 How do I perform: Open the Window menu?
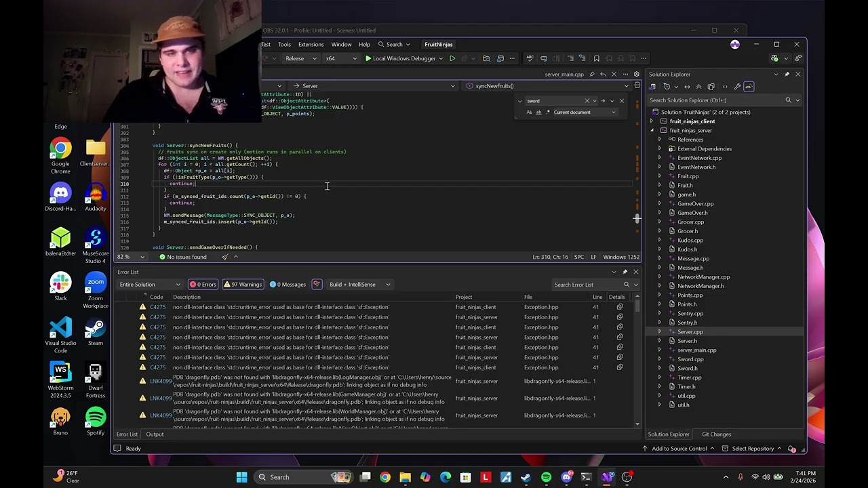click(x=341, y=45)
